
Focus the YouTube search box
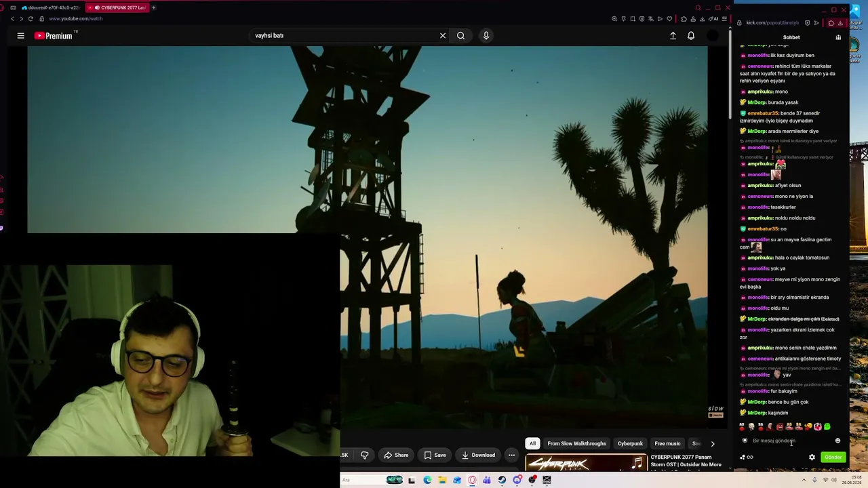click(342, 36)
